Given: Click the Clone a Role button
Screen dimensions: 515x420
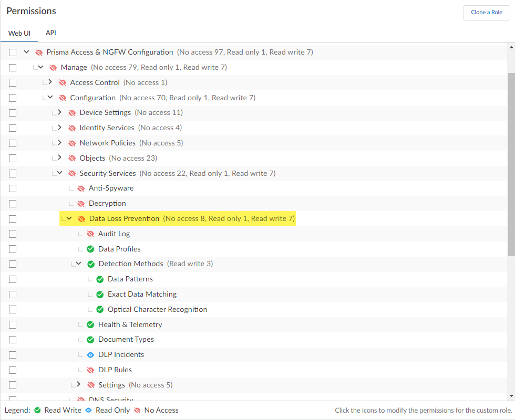Looking at the screenshot, I should 487,13.
